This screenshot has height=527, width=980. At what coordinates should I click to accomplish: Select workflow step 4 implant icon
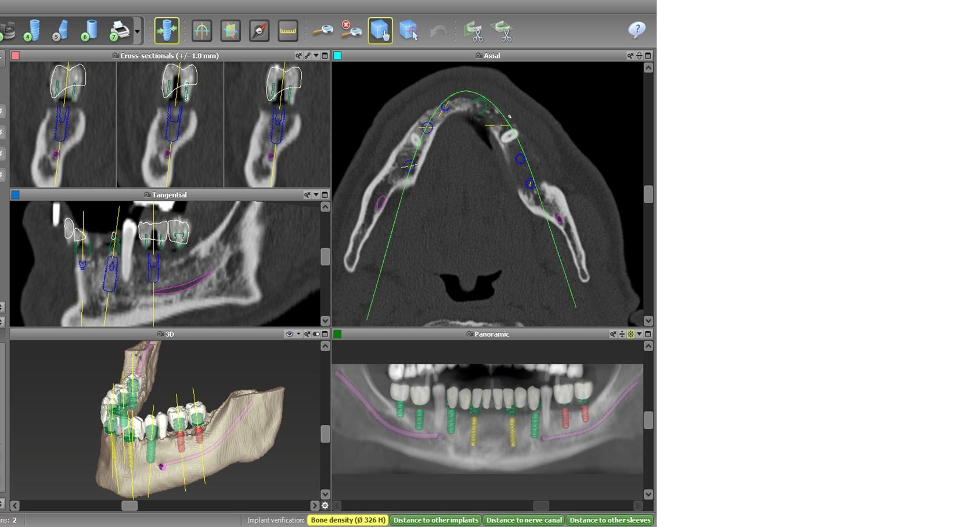tap(33, 30)
